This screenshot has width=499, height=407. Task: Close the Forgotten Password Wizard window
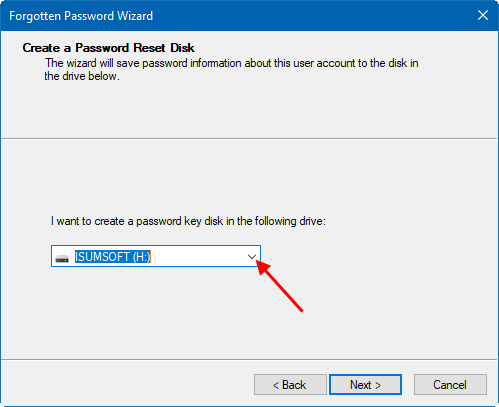[x=483, y=15]
